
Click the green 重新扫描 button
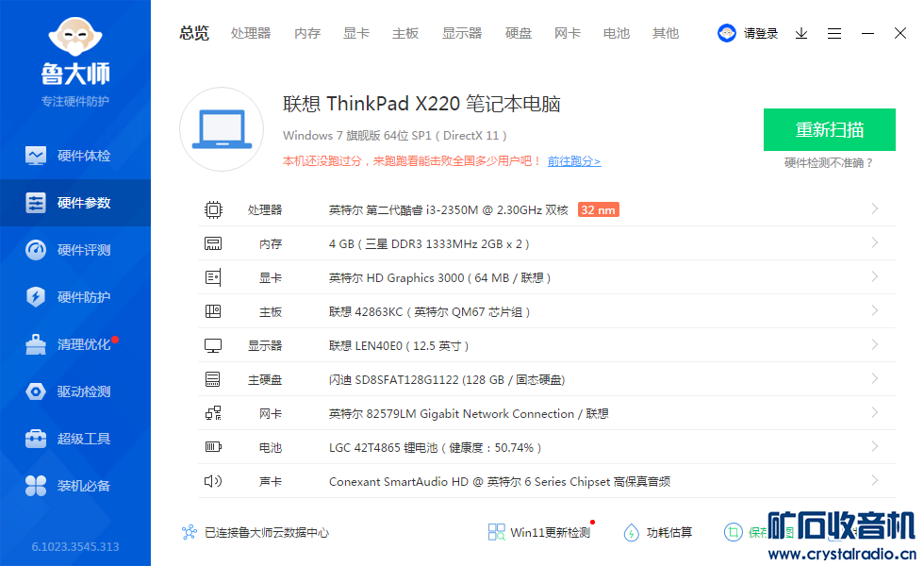tap(829, 130)
